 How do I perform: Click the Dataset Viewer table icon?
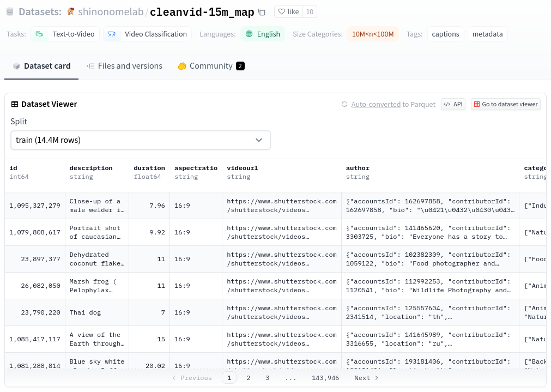point(15,104)
